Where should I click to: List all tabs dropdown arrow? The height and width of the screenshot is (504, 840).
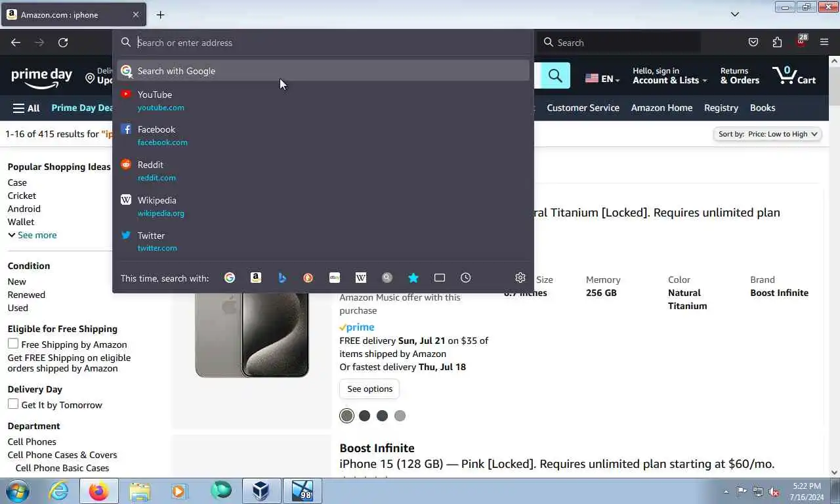pyautogui.click(x=735, y=14)
